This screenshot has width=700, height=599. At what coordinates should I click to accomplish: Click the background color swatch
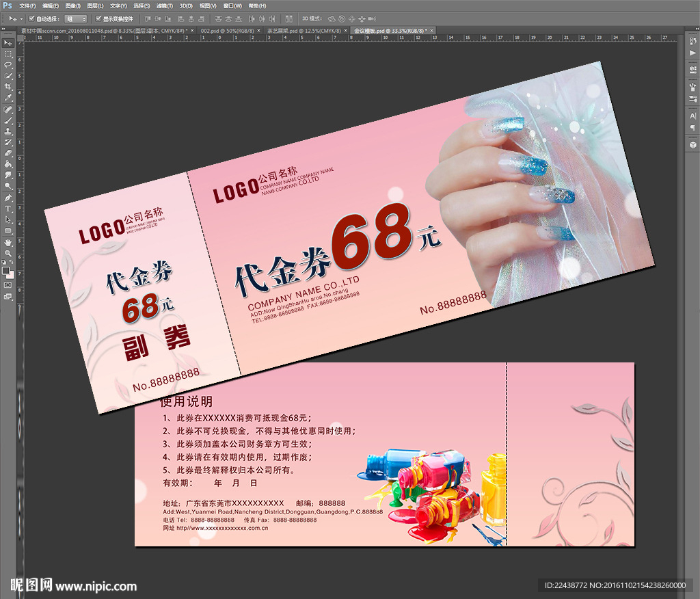coord(10,275)
